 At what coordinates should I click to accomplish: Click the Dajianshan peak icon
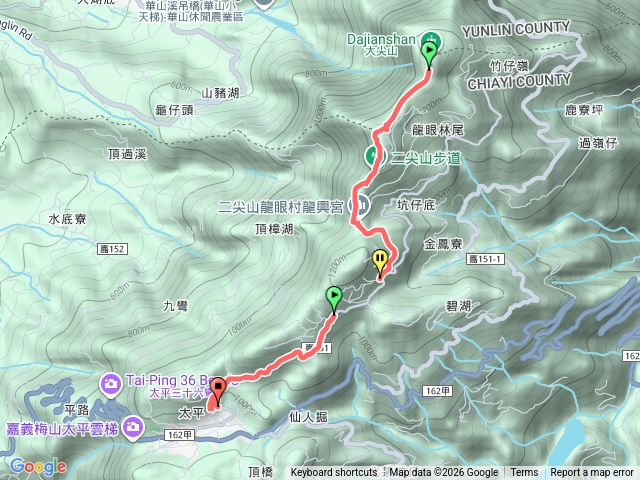click(431, 38)
